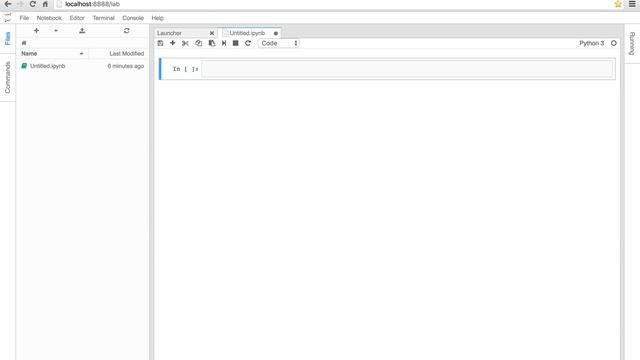Go to browser home icon
Screen dimensions: 640x360
45,4
